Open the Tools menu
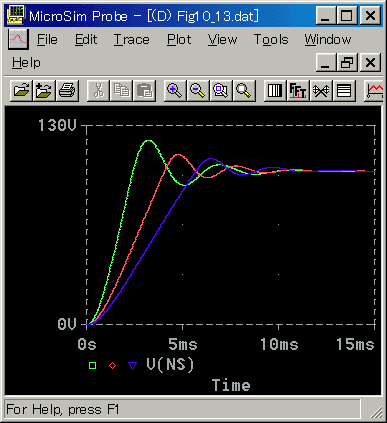Image resolution: width=387 pixels, height=423 pixels. click(x=271, y=40)
